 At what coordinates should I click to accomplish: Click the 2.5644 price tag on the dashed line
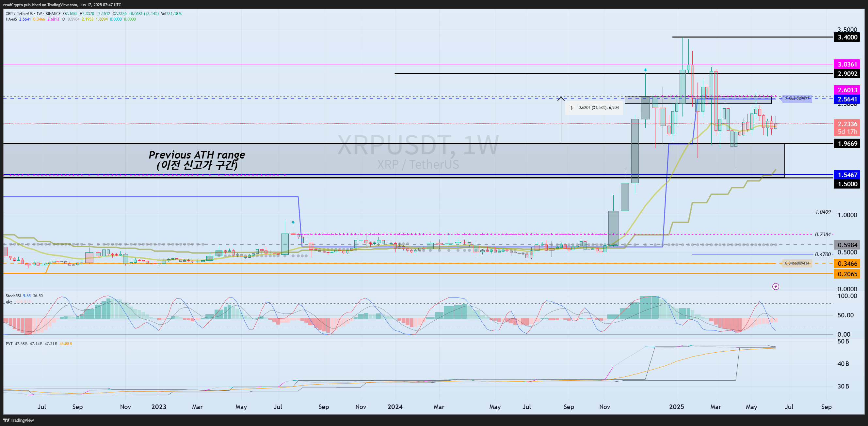click(796, 99)
